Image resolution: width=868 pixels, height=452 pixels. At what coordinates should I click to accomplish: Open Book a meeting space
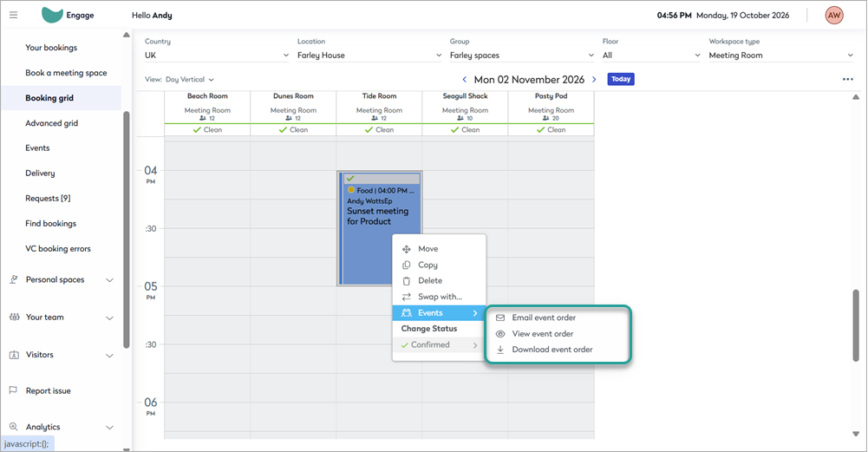click(x=66, y=73)
